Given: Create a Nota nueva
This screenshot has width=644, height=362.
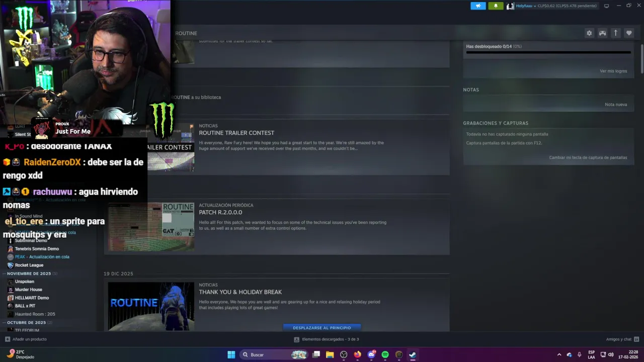Looking at the screenshot, I should (616, 105).
